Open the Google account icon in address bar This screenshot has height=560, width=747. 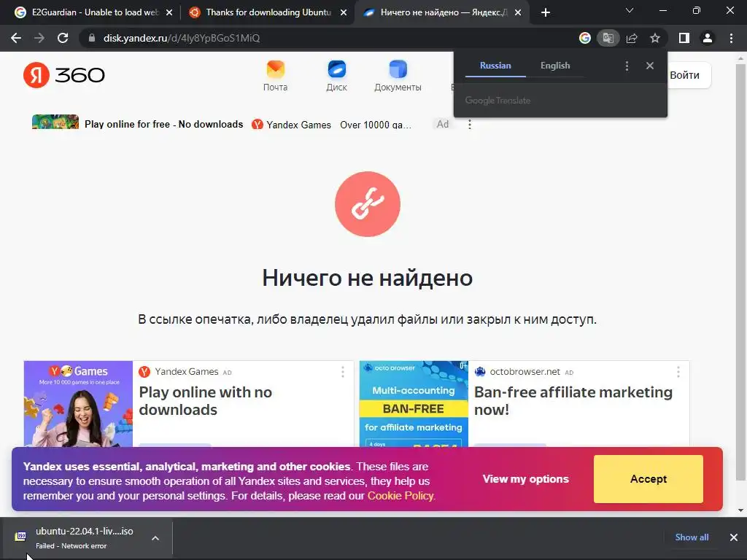click(x=584, y=38)
